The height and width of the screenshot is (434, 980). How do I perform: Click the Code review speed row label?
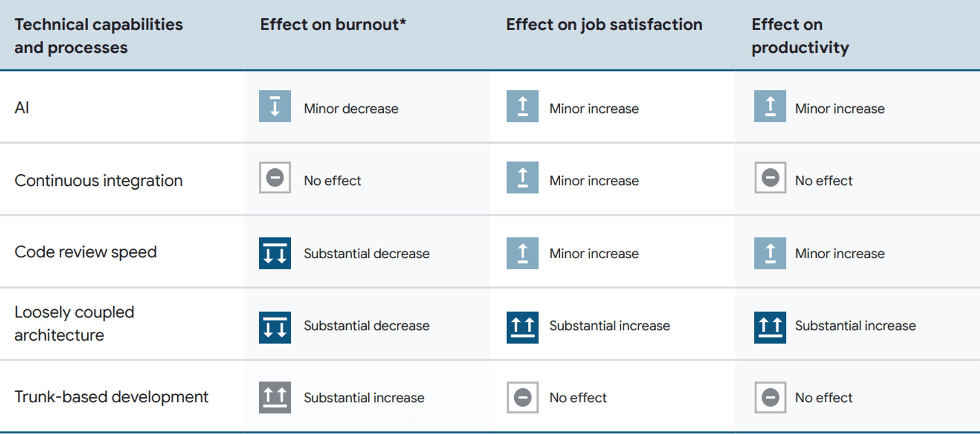(x=85, y=252)
